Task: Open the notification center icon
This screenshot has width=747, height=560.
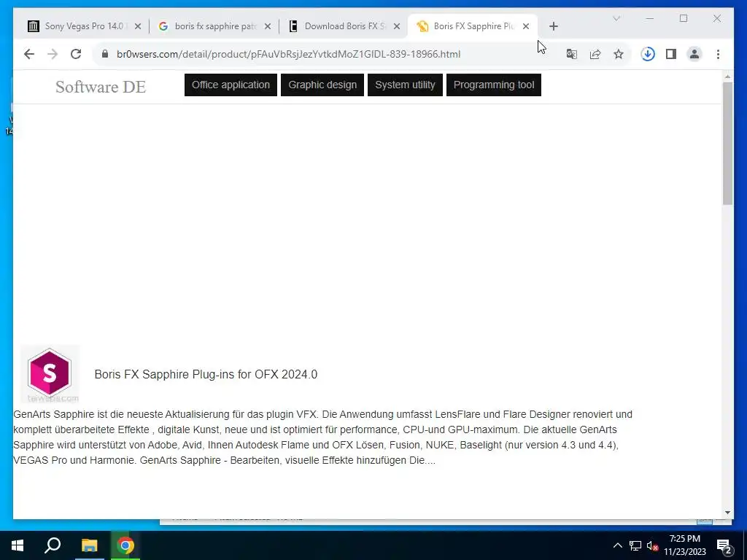Action: click(724, 545)
